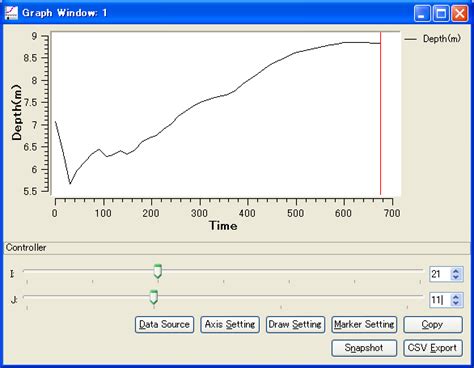Image resolution: width=474 pixels, height=368 pixels.
Task: Export data with CSV Export
Action: pos(433,348)
